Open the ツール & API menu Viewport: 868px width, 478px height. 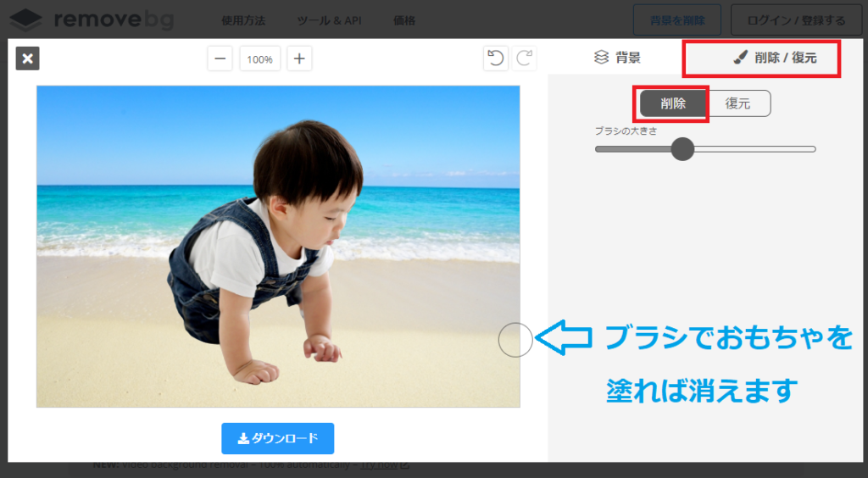[x=330, y=20]
